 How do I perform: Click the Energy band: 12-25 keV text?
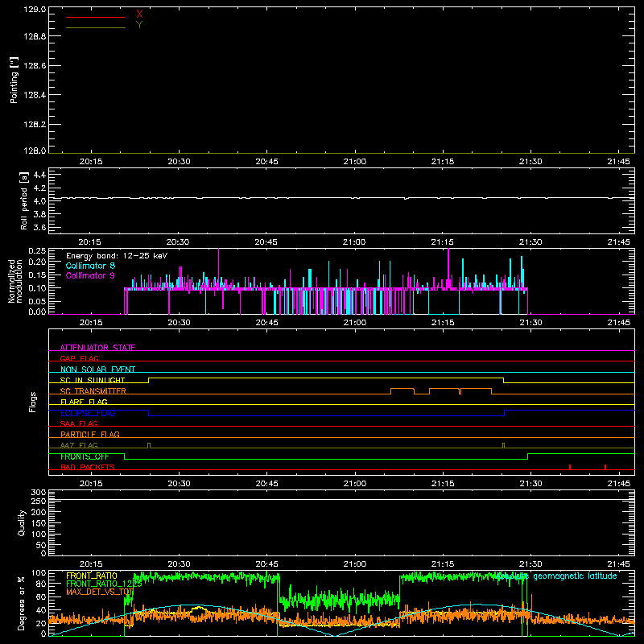[x=117, y=256]
